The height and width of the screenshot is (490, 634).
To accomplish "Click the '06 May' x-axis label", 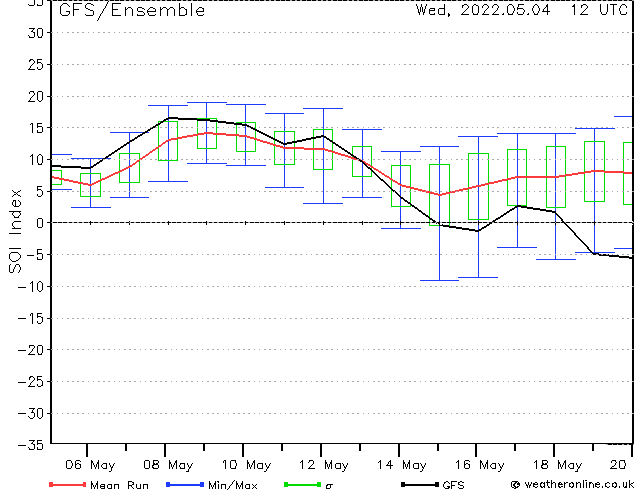I will 90,465.
